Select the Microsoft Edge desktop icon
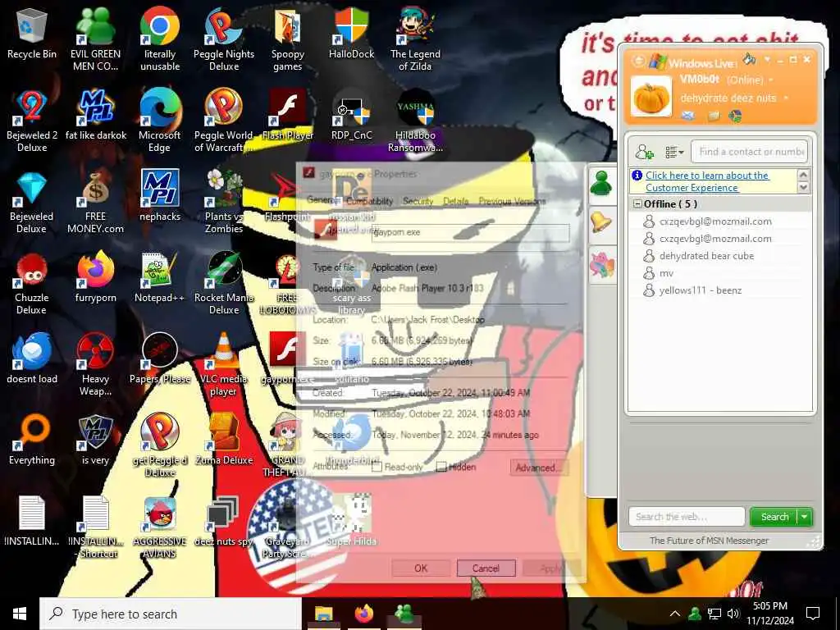 pos(160,120)
